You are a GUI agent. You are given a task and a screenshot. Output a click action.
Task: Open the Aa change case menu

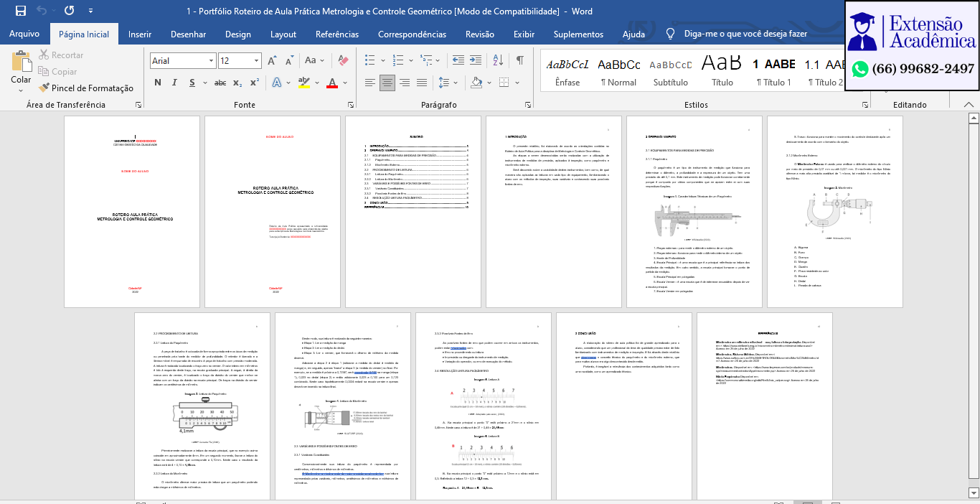314,61
